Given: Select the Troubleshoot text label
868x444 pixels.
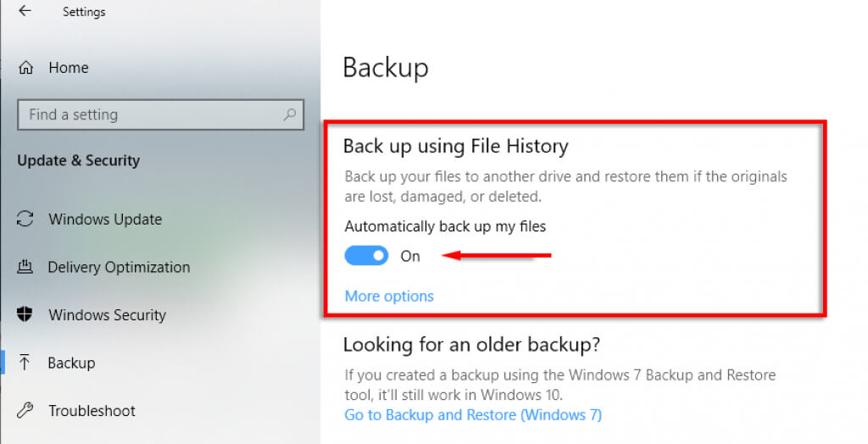Looking at the screenshot, I should (x=92, y=411).
